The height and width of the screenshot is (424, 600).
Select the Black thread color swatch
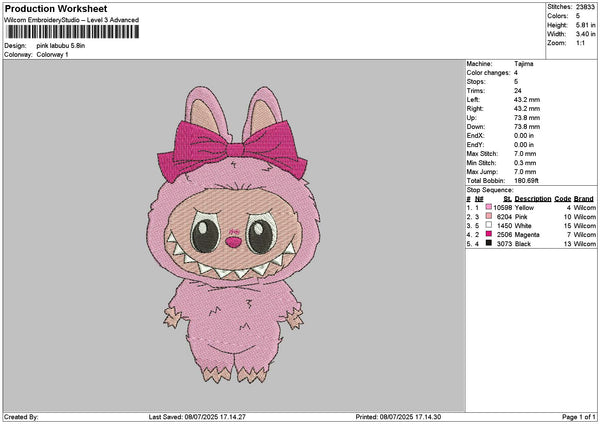[x=487, y=243]
